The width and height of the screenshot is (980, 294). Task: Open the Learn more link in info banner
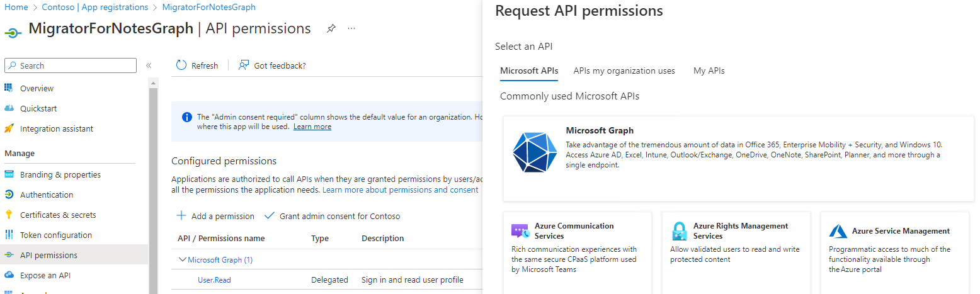(312, 127)
